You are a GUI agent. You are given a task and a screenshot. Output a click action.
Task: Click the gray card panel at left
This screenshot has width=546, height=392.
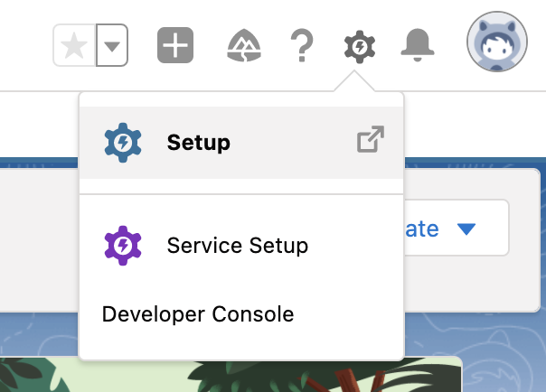coord(39,240)
